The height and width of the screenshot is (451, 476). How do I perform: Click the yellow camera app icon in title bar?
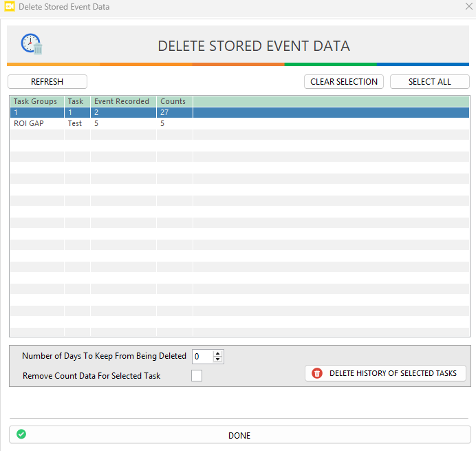point(10,7)
